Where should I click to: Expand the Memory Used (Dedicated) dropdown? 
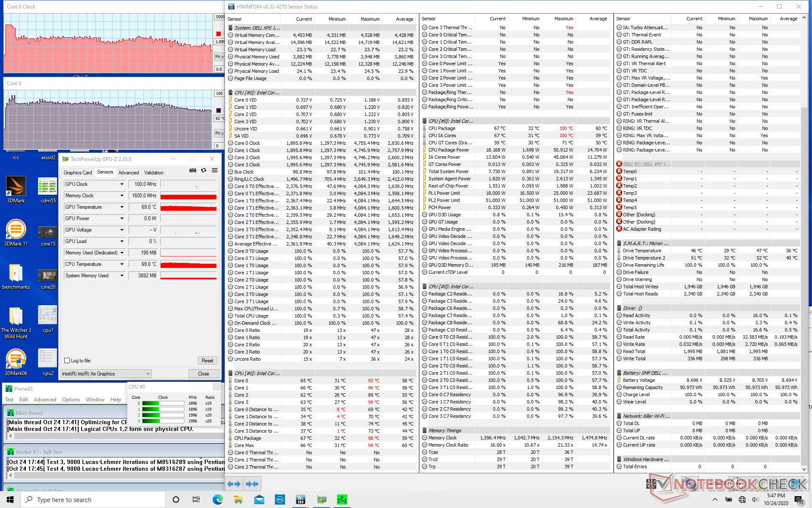pyautogui.click(x=122, y=253)
